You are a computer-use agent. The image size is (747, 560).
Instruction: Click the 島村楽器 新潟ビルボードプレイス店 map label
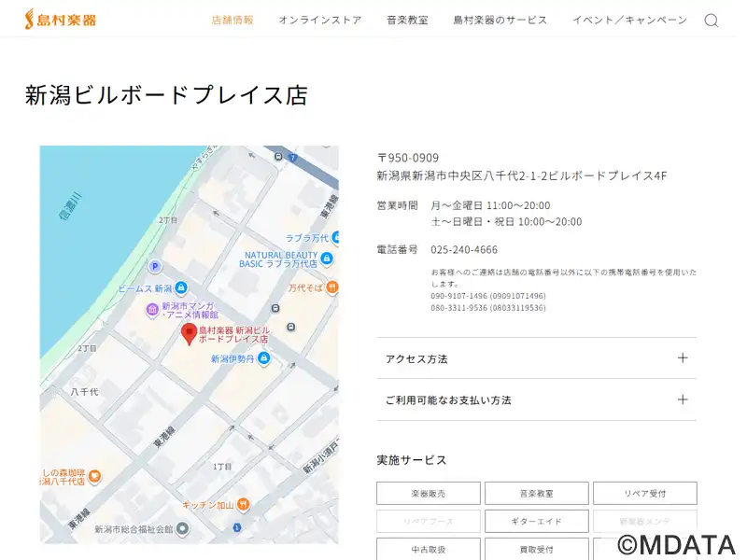point(234,334)
